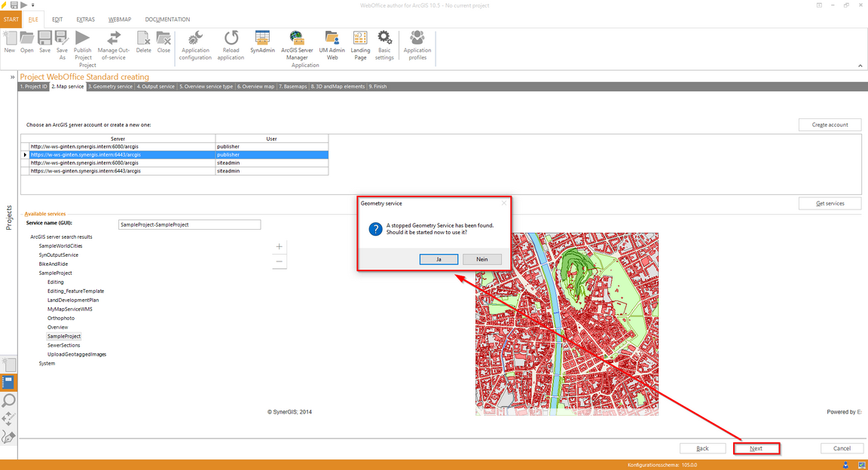
Task: Open Application configuration wrench icon
Action: tap(195, 39)
